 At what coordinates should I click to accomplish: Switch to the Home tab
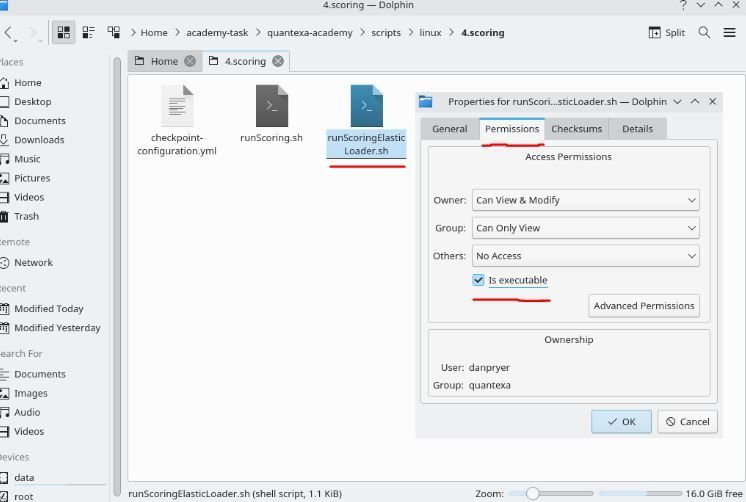click(164, 61)
